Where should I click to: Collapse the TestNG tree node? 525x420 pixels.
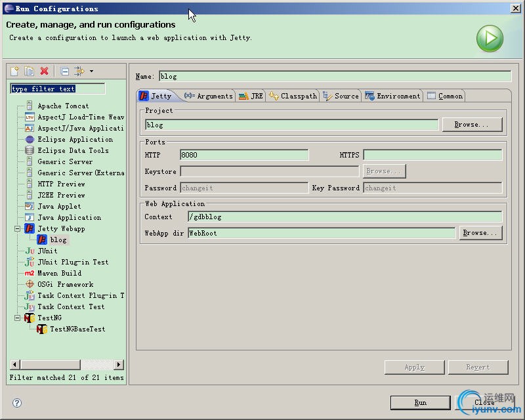coord(18,318)
